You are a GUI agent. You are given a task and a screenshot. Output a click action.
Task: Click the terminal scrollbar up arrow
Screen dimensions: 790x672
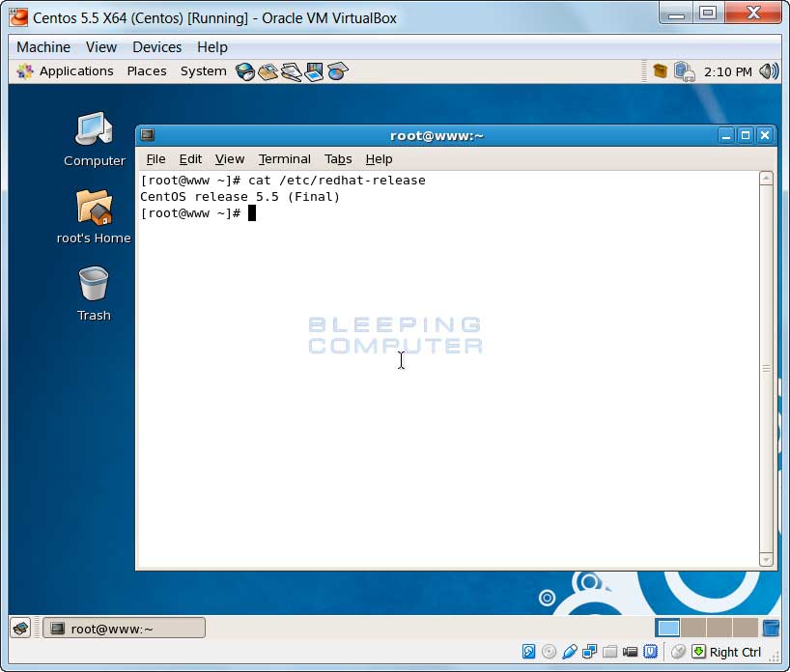click(x=766, y=178)
